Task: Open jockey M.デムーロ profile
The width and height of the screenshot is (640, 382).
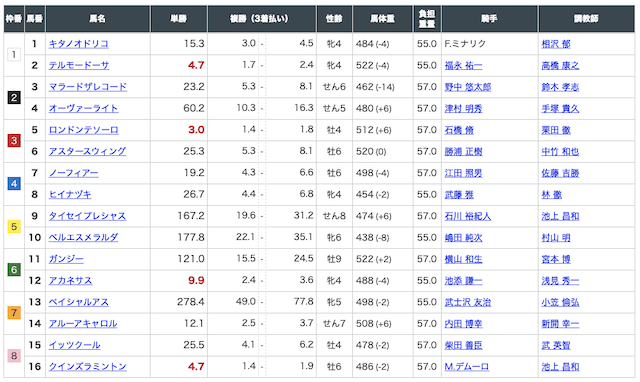Action: click(x=467, y=367)
